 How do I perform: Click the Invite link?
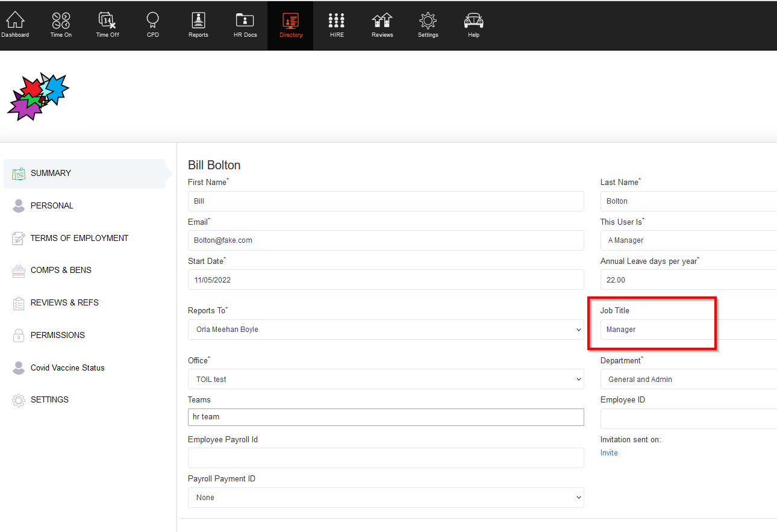click(x=609, y=453)
